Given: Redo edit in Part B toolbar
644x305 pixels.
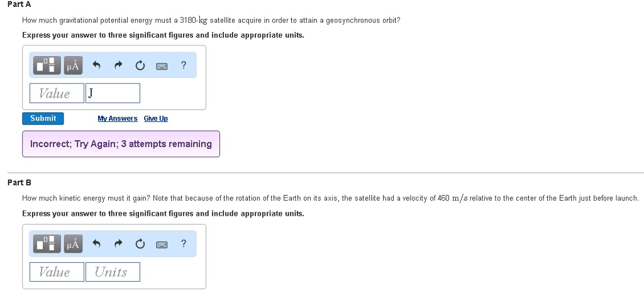Looking at the screenshot, I should click(118, 244).
